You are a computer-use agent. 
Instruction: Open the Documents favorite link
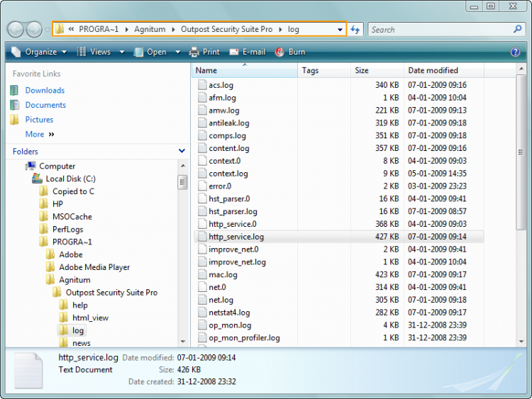(x=45, y=105)
